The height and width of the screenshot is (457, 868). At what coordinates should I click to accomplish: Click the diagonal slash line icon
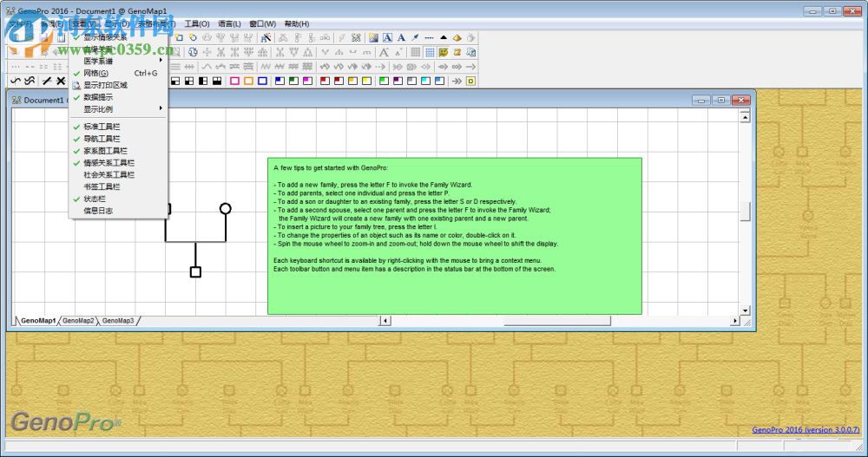[47, 81]
